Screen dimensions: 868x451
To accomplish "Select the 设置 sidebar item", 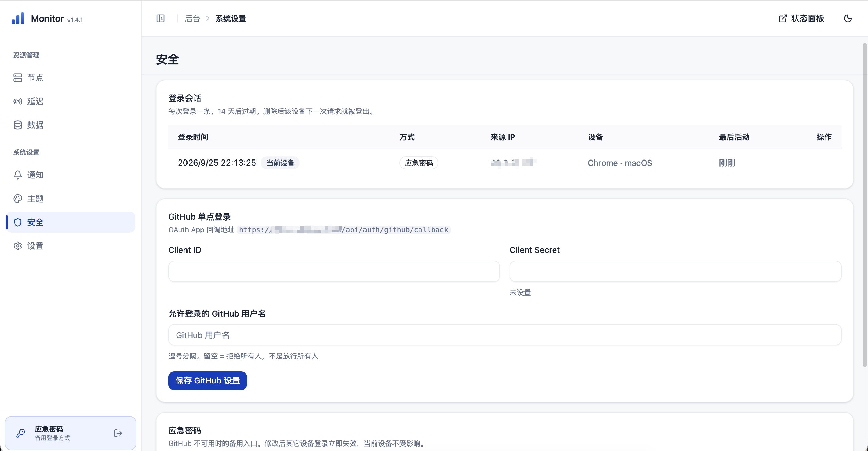I will click(x=71, y=246).
